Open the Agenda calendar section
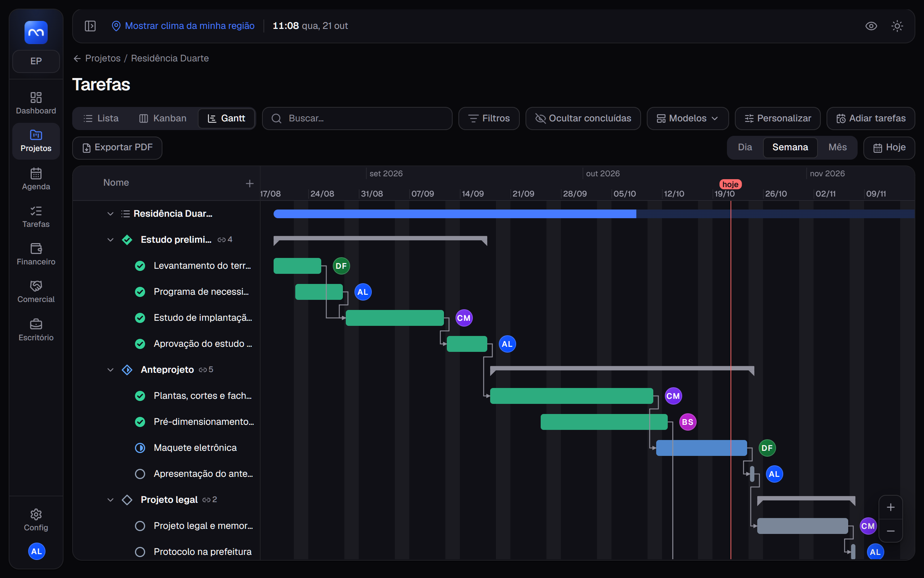 36,179
